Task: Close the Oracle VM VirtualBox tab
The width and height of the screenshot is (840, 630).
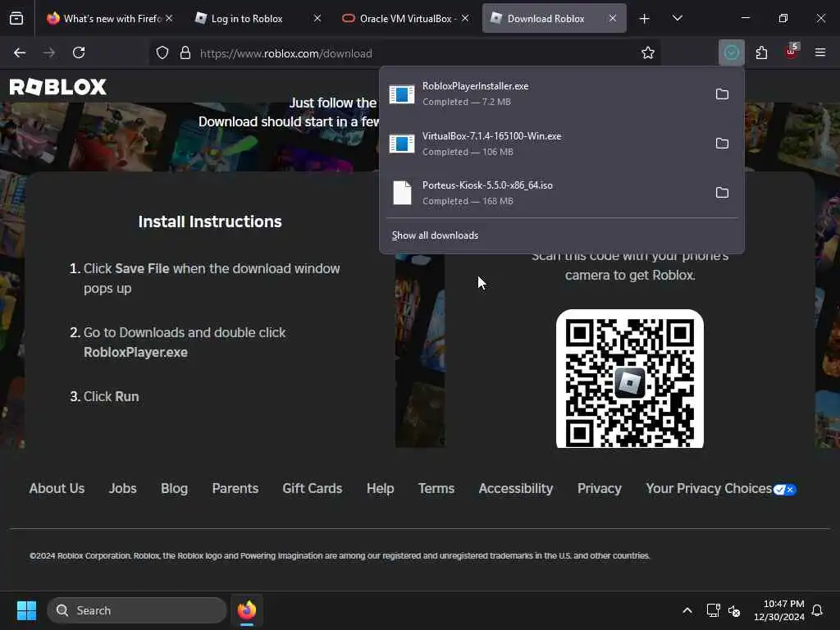Action: pyautogui.click(x=465, y=18)
